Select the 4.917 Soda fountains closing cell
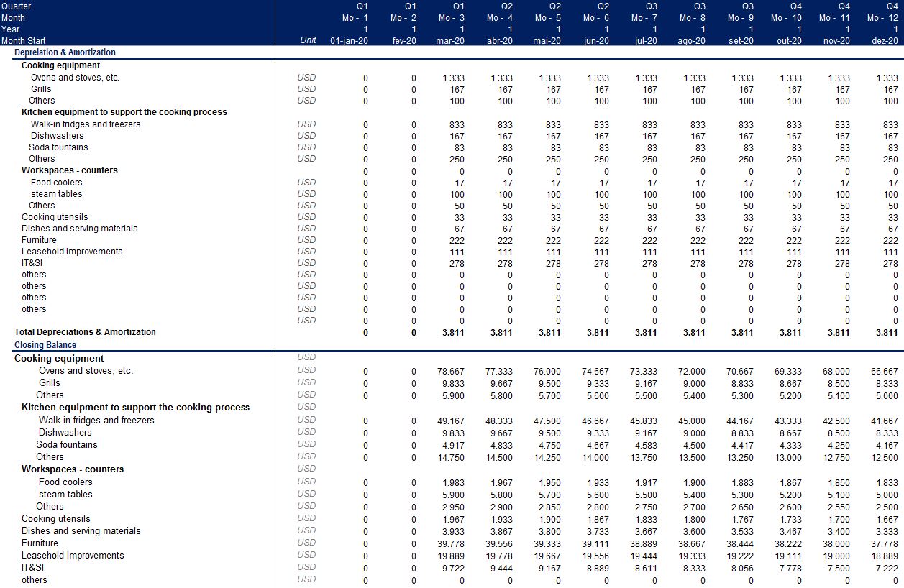Screen dimensions: 904x588 tap(453, 445)
